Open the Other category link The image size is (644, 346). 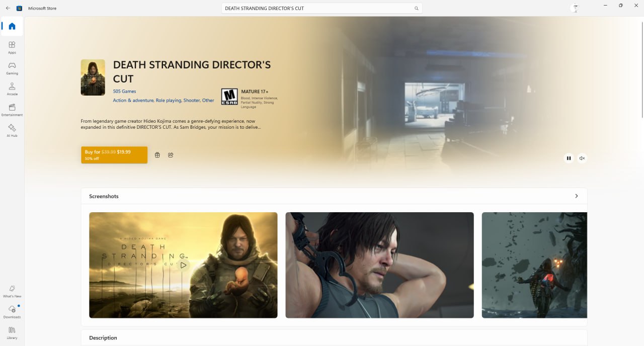coord(208,101)
